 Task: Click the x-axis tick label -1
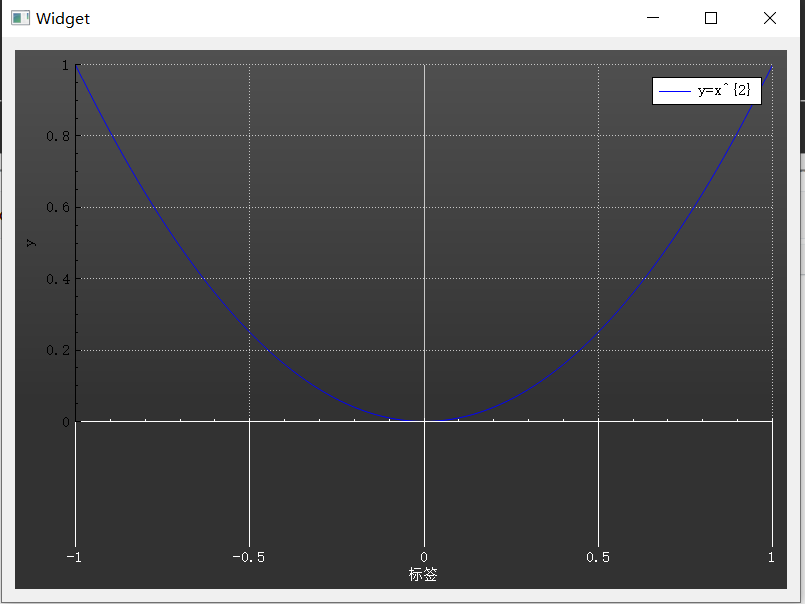(x=74, y=557)
